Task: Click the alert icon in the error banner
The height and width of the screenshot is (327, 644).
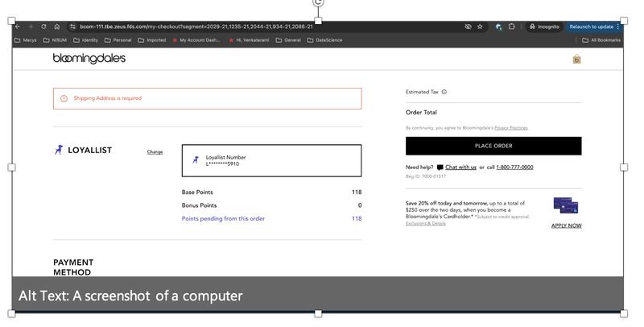Action: [64, 98]
